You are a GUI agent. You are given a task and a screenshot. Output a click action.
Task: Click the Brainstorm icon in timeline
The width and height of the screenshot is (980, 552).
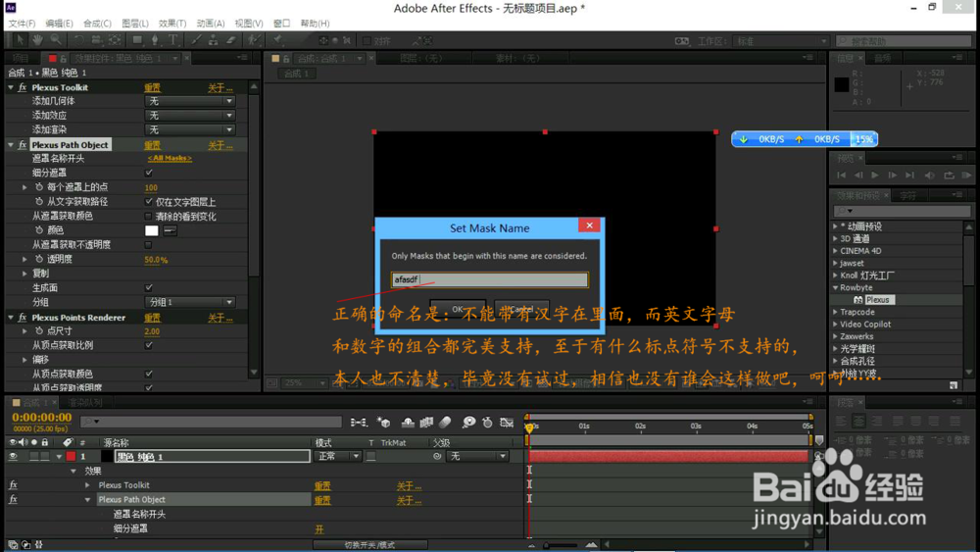(468, 423)
